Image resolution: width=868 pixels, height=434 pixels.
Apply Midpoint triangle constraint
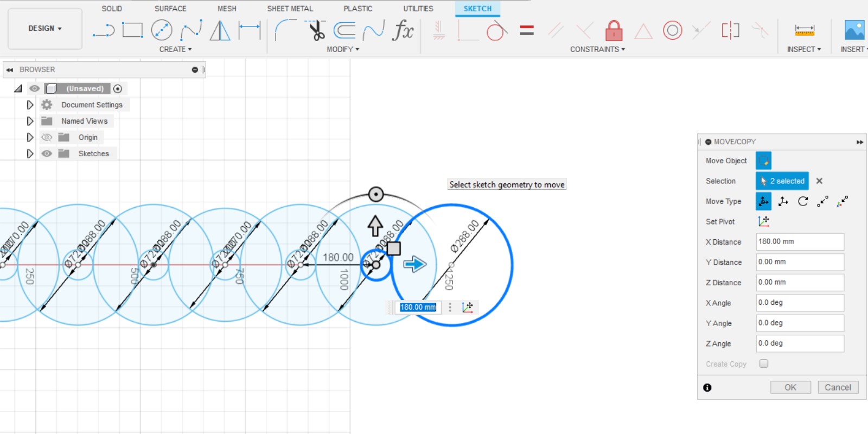point(643,31)
